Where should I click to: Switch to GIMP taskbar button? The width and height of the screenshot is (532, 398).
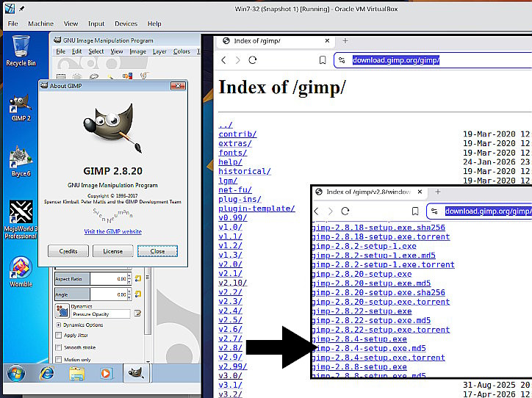point(136,373)
